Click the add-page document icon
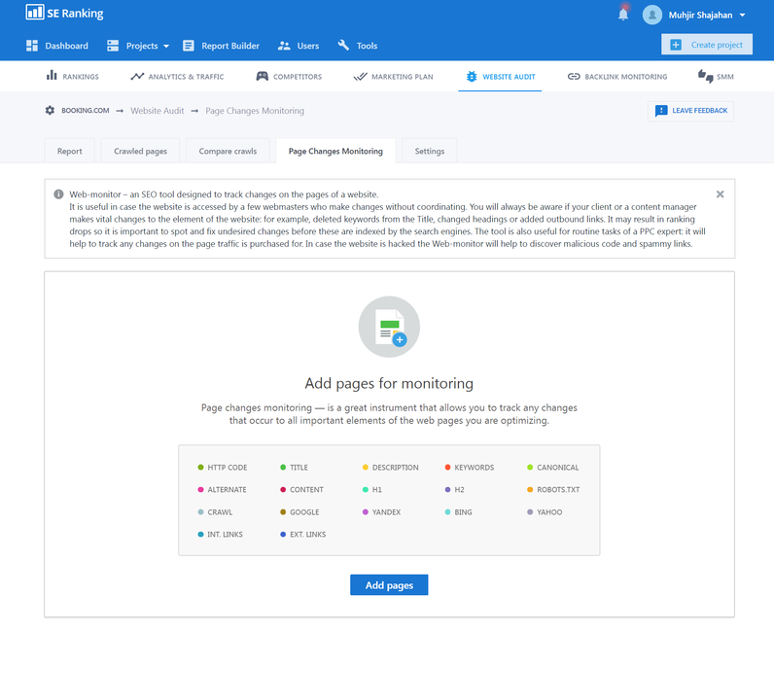774x700 pixels. pyautogui.click(x=389, y=327)
